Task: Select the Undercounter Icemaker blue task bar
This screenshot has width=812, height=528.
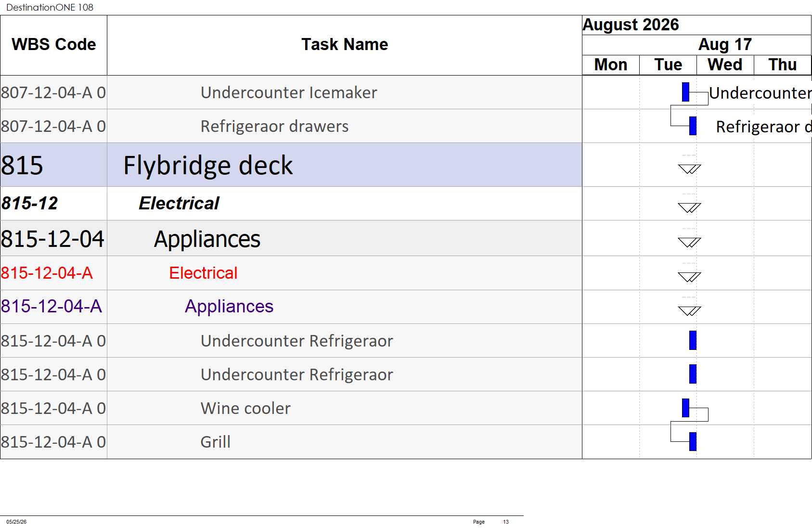Action: (685, 92)
